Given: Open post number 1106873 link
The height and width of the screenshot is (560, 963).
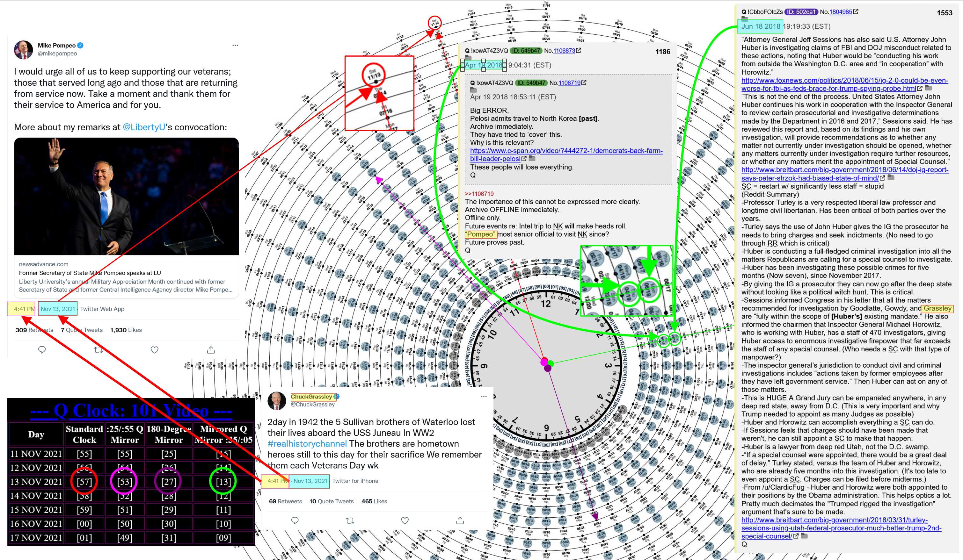Looking at the screenshot, I should coord(564,50).
